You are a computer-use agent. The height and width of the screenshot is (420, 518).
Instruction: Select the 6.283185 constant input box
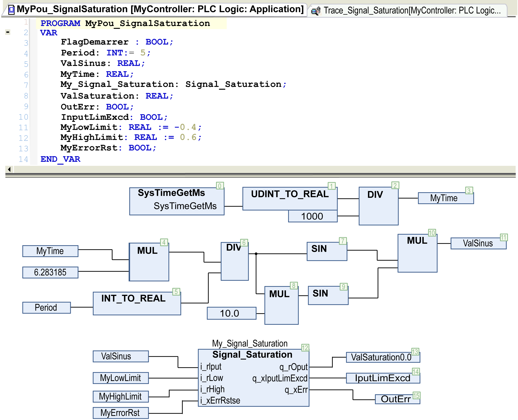point(50,272)
